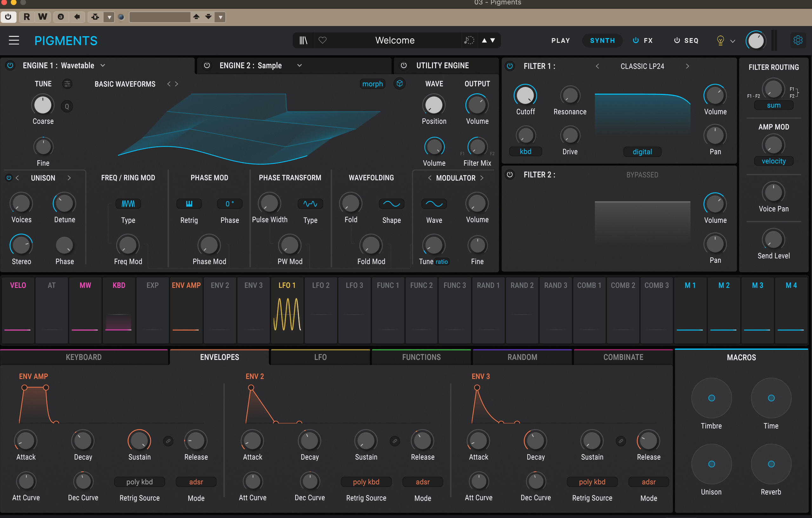Open the Tune settings sliders icon
Viewport: 812px width, 518px height.
[x=67, y=84]
